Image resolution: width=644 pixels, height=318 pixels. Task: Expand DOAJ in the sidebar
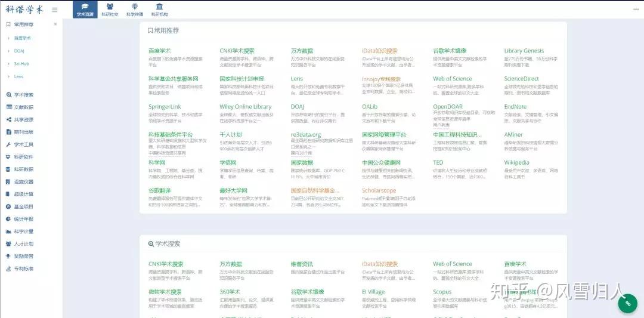click(19, 51)
